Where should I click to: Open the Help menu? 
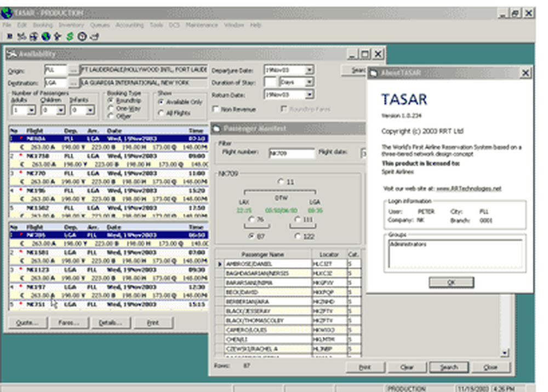pos(255,25)
